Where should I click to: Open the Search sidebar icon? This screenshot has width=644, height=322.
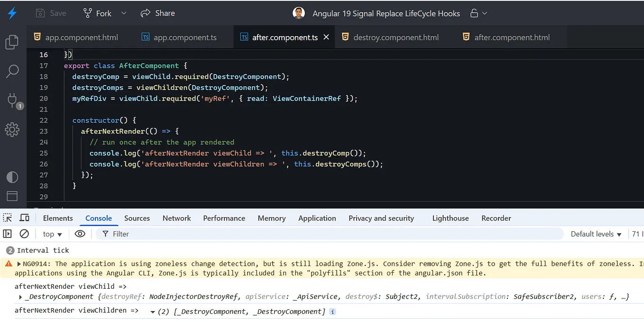pyautogui.click(x=12, y=71)
